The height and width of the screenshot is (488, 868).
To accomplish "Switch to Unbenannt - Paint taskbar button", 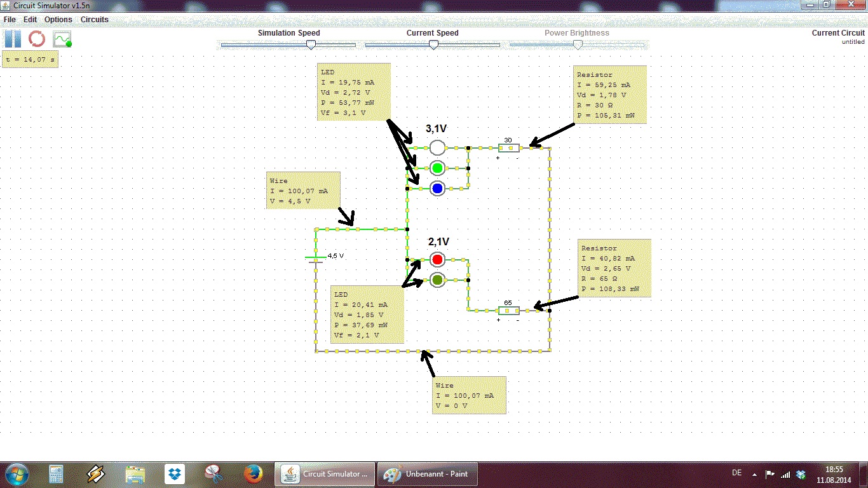I will pyautogui.click(x=428, y=474).
